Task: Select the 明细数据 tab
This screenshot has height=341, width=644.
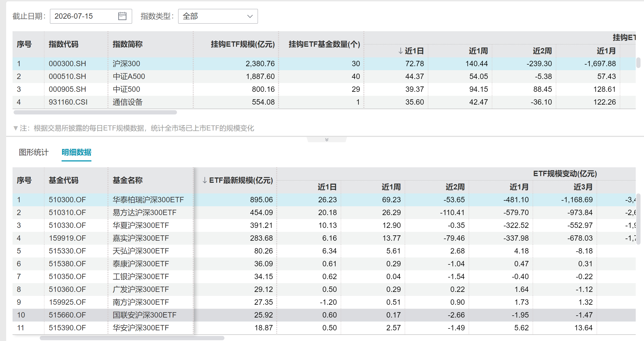Action: [x=76, y=152]
